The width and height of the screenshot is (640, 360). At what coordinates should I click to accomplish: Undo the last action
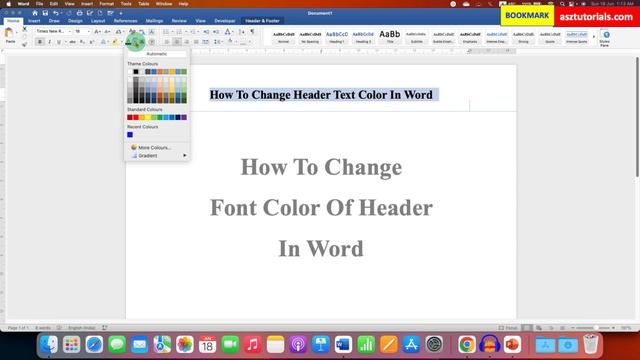56,13
